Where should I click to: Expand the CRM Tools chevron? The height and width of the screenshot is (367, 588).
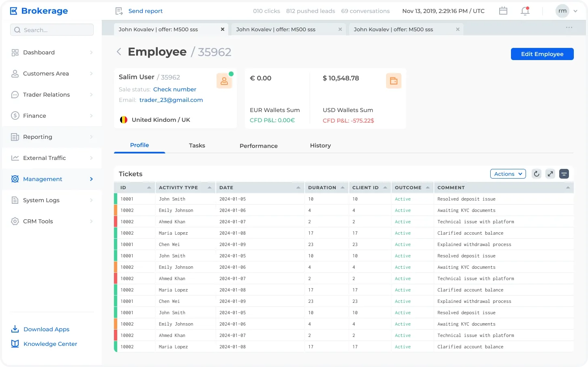[x=91, y=221]
